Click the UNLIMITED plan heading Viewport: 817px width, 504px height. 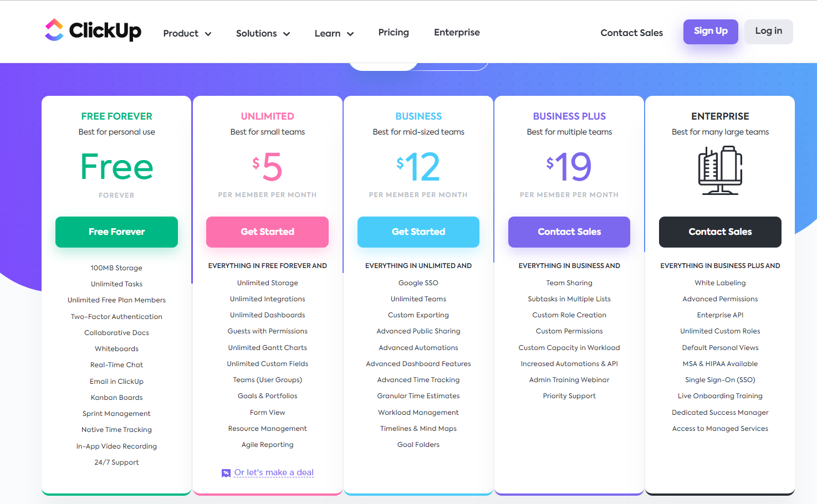[x=267, y=116]
